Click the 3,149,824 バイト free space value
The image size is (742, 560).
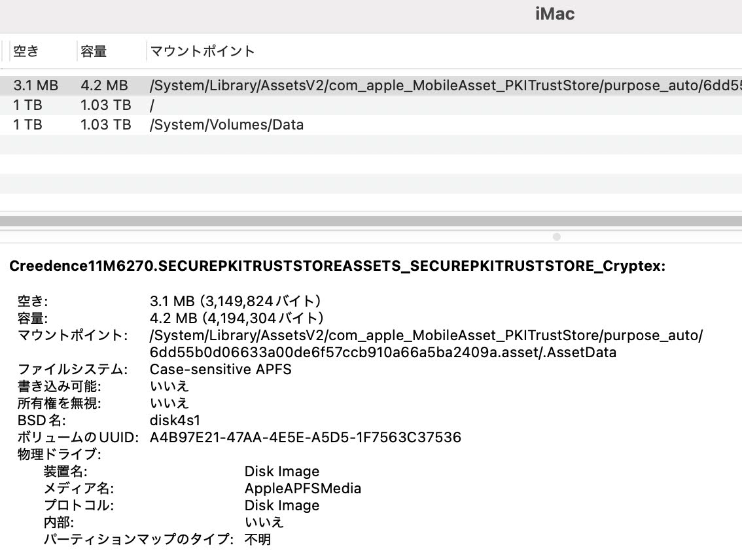236,302
